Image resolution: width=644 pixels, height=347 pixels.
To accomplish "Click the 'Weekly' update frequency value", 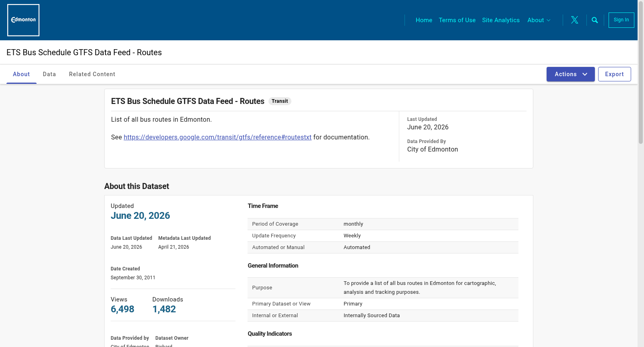I will (352, 236).
